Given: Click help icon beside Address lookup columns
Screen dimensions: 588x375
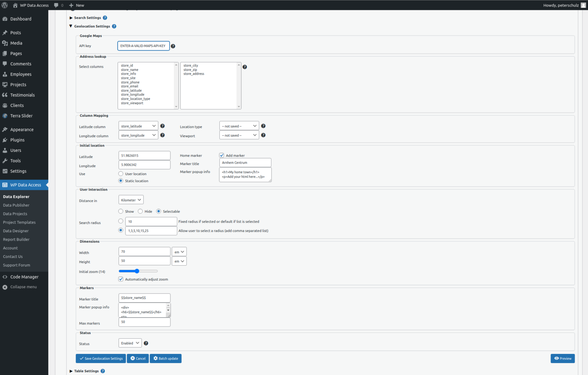Looking at the screenshot, I should (245, 67).
